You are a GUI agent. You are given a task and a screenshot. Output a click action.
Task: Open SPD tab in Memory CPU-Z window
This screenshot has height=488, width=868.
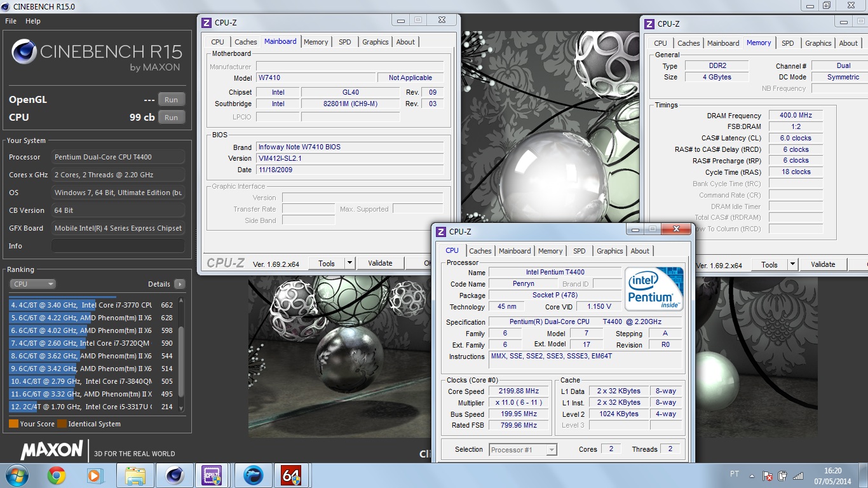[x=788, y=43]
